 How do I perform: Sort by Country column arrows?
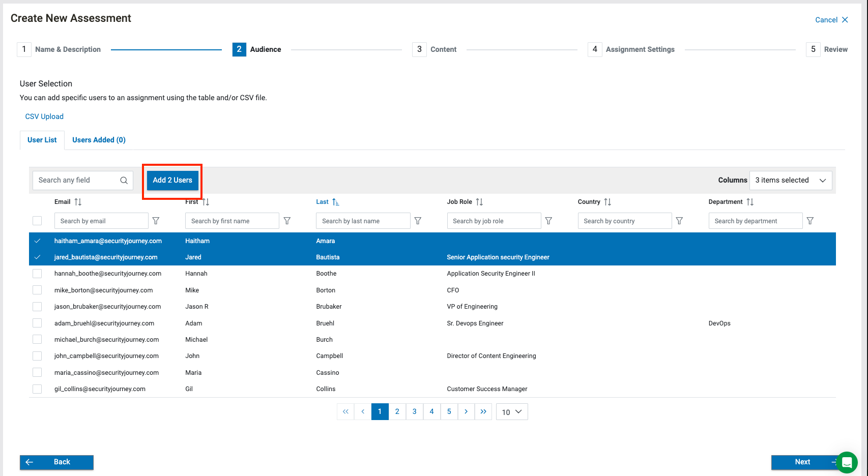tap(607, 202)
